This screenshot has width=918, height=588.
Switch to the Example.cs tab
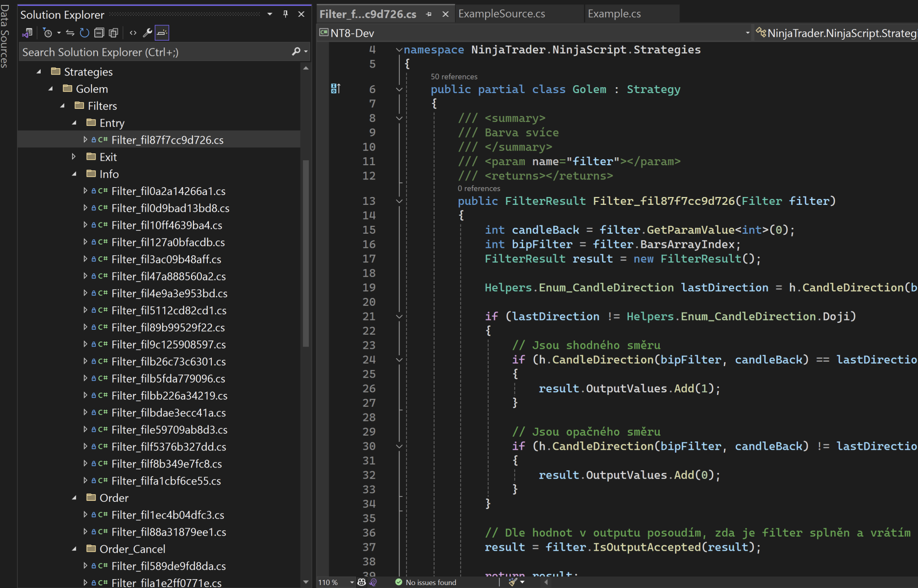click(x=614, y=14)
